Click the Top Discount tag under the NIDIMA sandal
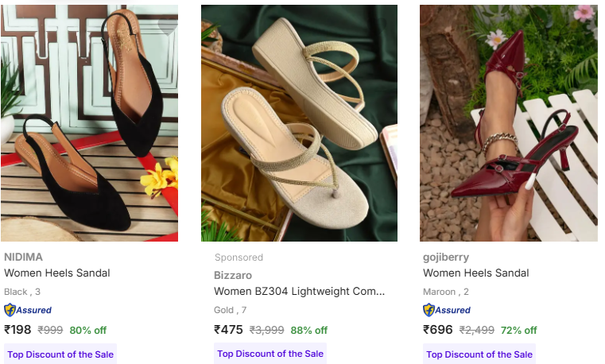The height and width of the screenshot is (364, 605). (x=60, y=354)
